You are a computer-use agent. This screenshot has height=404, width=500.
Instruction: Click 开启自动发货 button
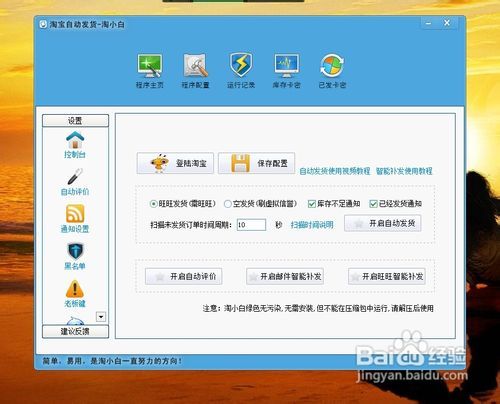pyautogui.click(x=383, y=223)
